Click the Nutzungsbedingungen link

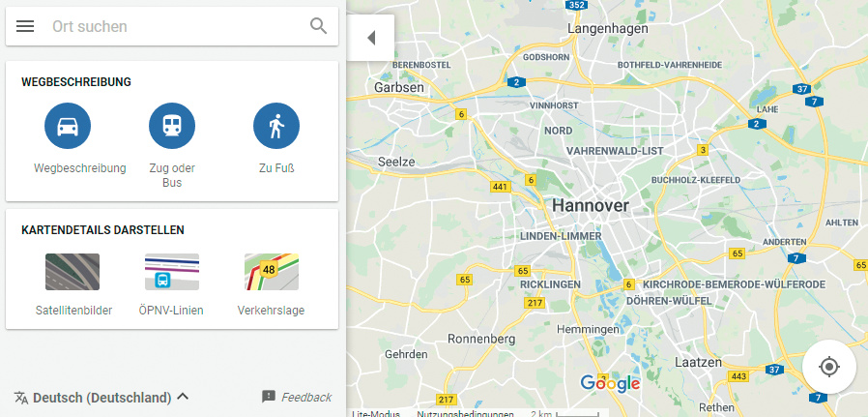[x=465, y=413]
